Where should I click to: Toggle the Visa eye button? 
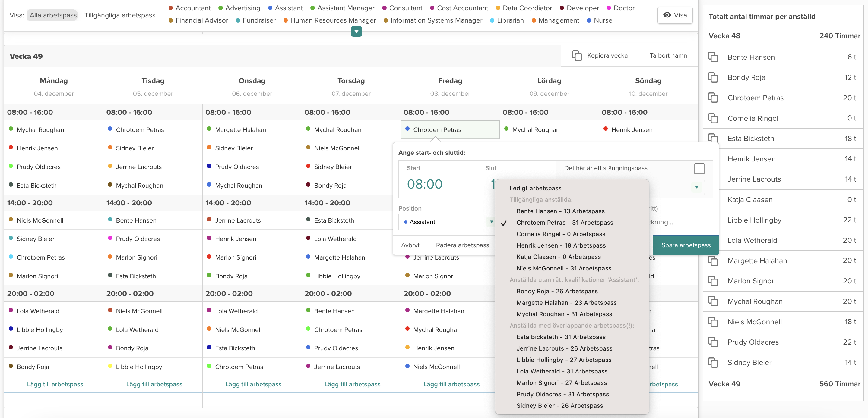coord(675,15)
